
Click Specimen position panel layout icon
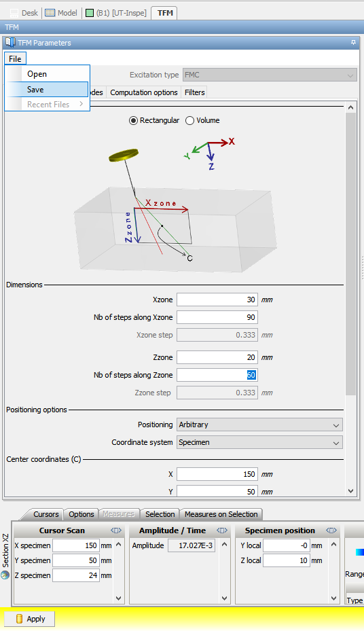[x=331, y=530]
